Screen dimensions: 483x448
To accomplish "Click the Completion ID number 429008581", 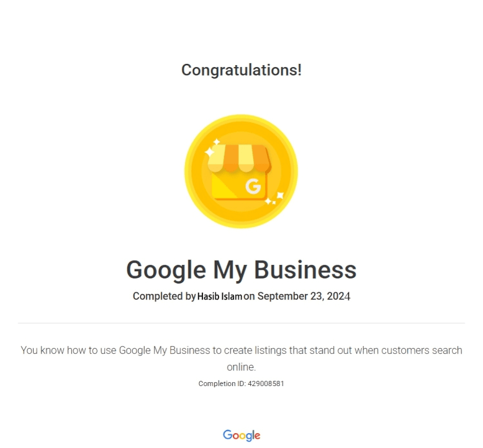I will 267,383.
